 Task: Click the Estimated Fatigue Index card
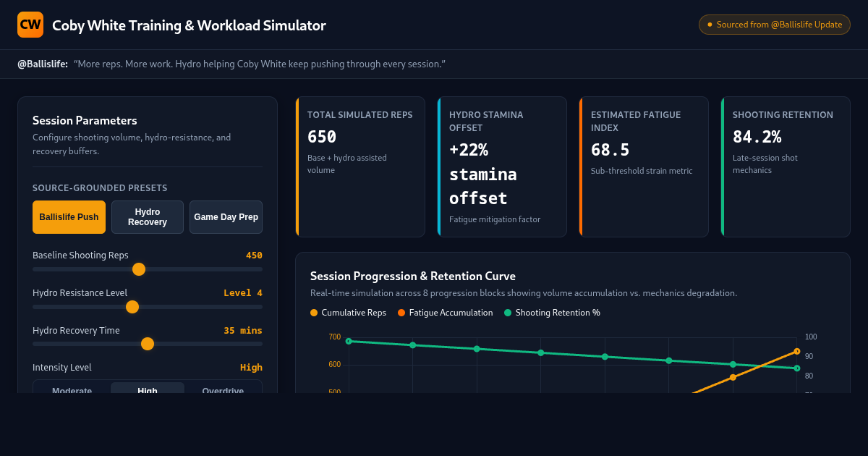[x=644, y=166]
